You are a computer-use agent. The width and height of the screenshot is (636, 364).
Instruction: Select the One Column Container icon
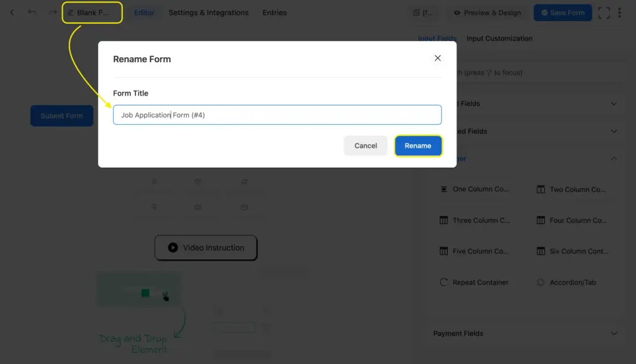click(x=443, y=189)
